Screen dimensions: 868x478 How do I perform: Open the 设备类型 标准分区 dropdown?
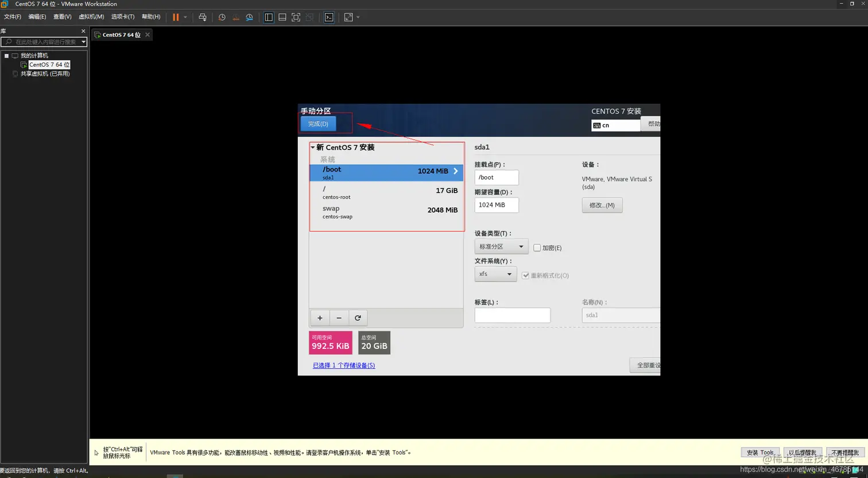coord(501,247)
